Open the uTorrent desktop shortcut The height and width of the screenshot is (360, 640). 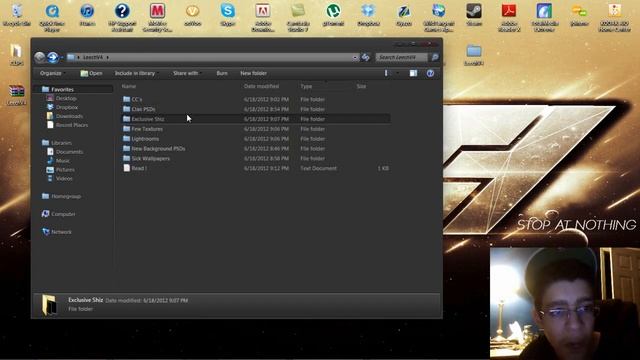(x=333, y=14)
